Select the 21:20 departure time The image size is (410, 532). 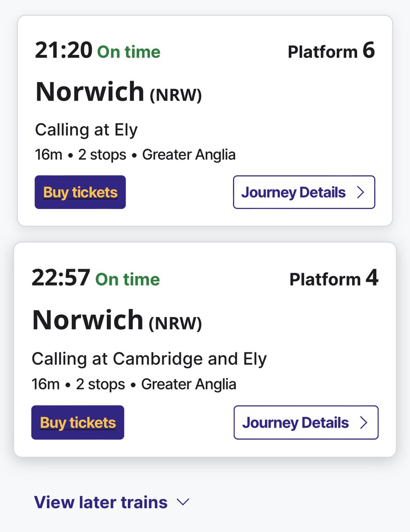point(64,51)
